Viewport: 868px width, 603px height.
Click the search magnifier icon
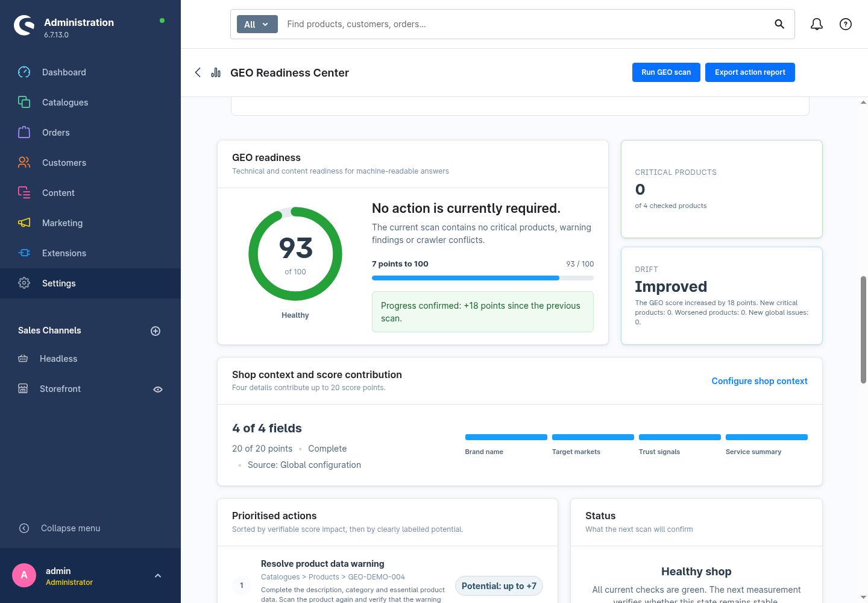click(779, 24)
